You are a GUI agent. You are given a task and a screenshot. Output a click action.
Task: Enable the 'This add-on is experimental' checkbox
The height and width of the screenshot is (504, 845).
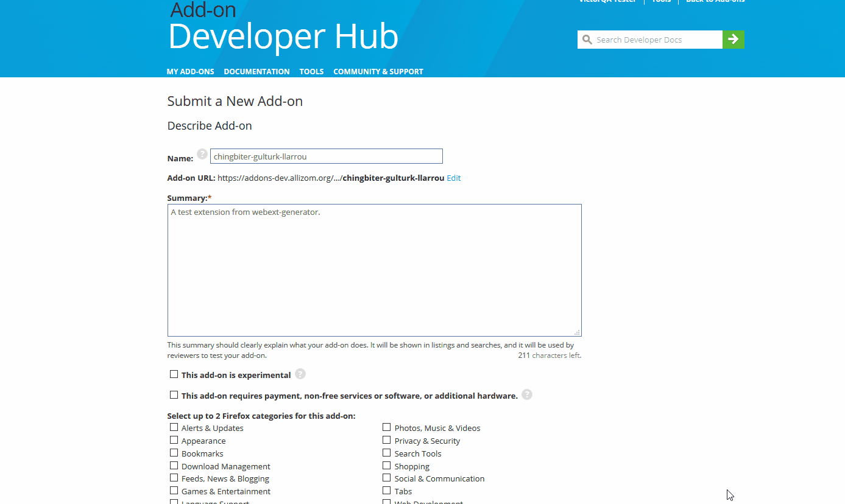pyautogui.click(x=174, y=374)
